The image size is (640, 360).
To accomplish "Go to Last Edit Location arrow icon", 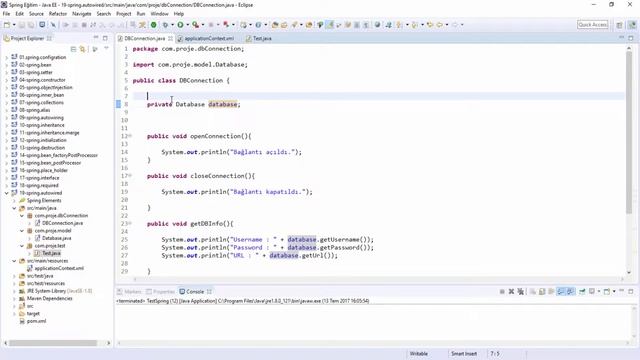I will (430, 25).
